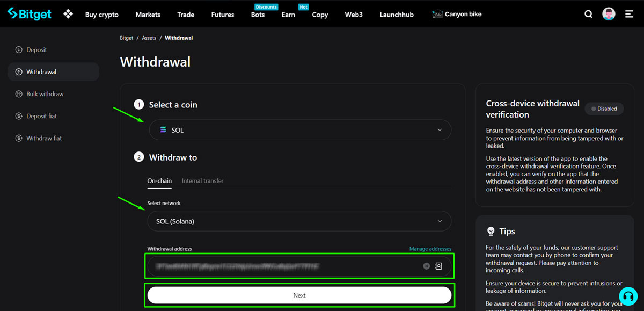The width and height of the screenshot is (644, 311).
Task: Clear the withdrawal address field
Action: point(427,266)
